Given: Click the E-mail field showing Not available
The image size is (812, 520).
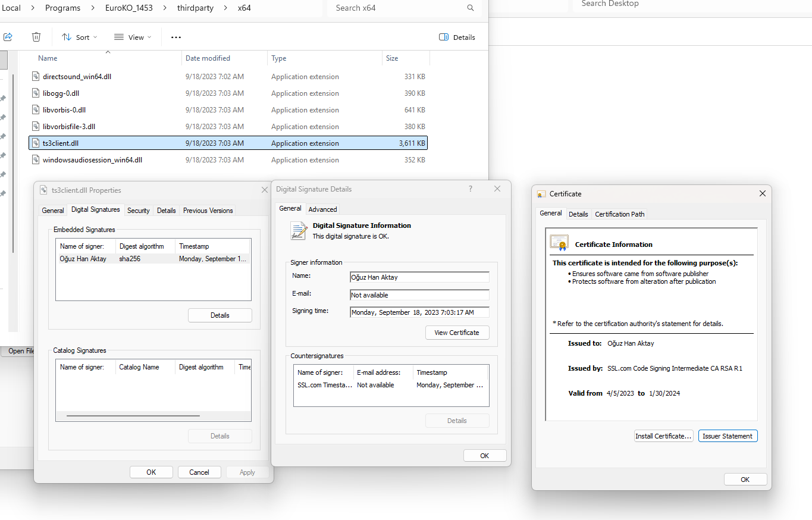Looking at the screenshot, I should [419, 295].
